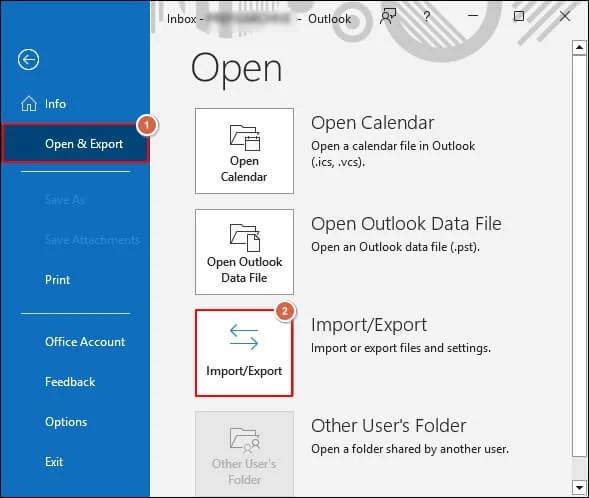This screenshot has height=498, width=589.
Task: Choose Exit in the sidebar
Action: (x=54, y=462)
